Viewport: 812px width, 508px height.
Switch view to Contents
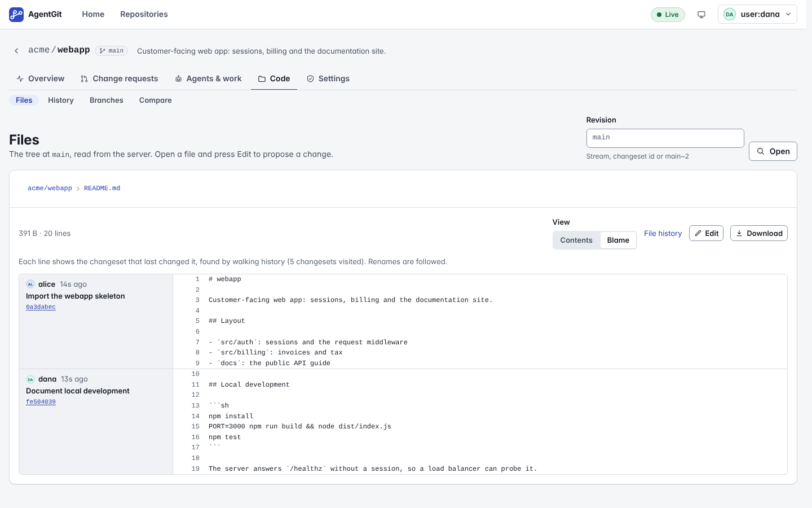click(576, 240)
